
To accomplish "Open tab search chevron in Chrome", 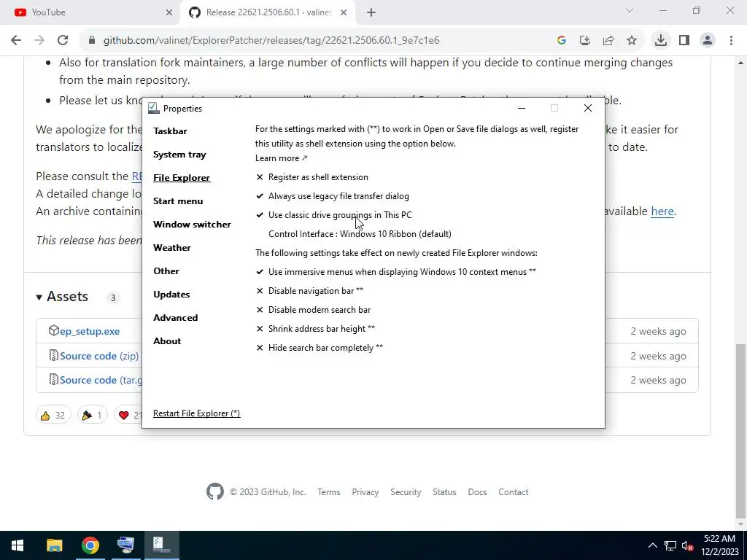I will pos(630,10).
